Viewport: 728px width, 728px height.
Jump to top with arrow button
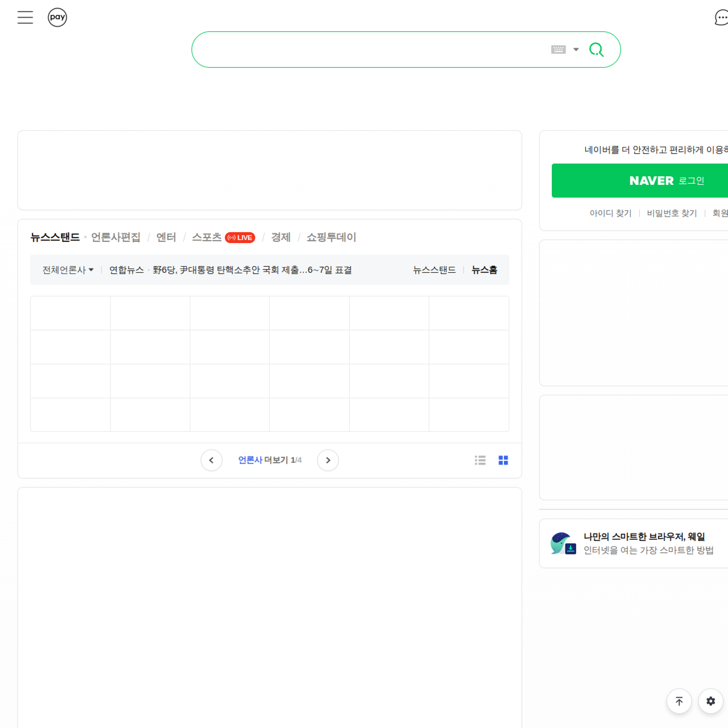coord(679,701)
